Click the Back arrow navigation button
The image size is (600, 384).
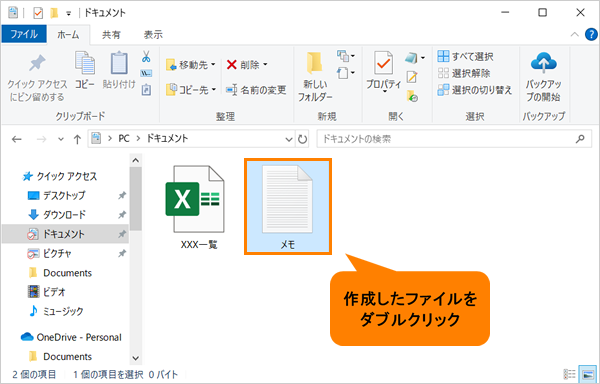tap(16, 139)
